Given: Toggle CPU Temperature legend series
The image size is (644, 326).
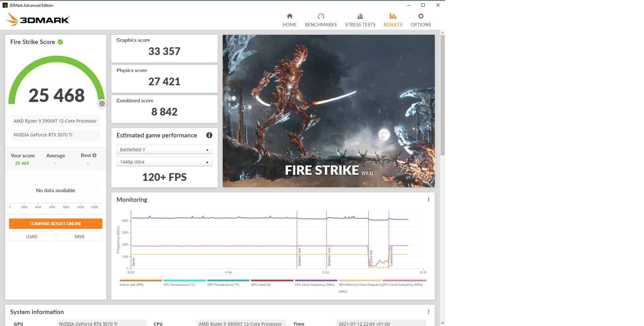Looking at the screenshot, I should (x=184, y=283).
